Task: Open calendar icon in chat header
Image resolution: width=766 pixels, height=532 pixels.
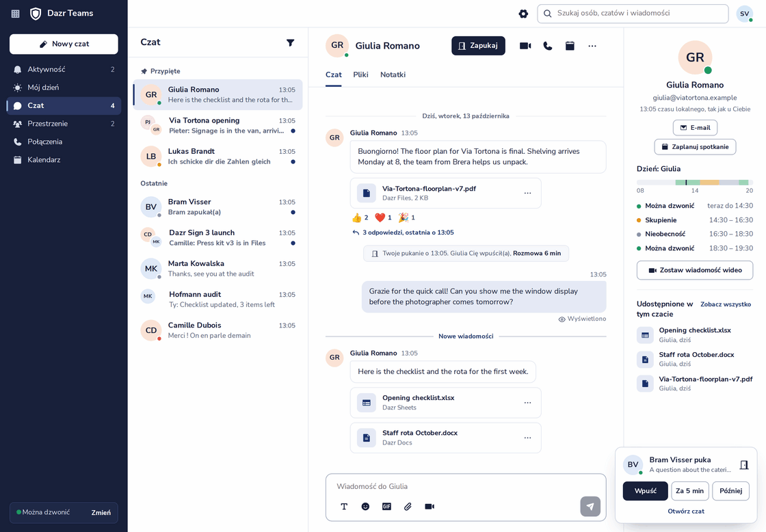Action: [570, 46]
